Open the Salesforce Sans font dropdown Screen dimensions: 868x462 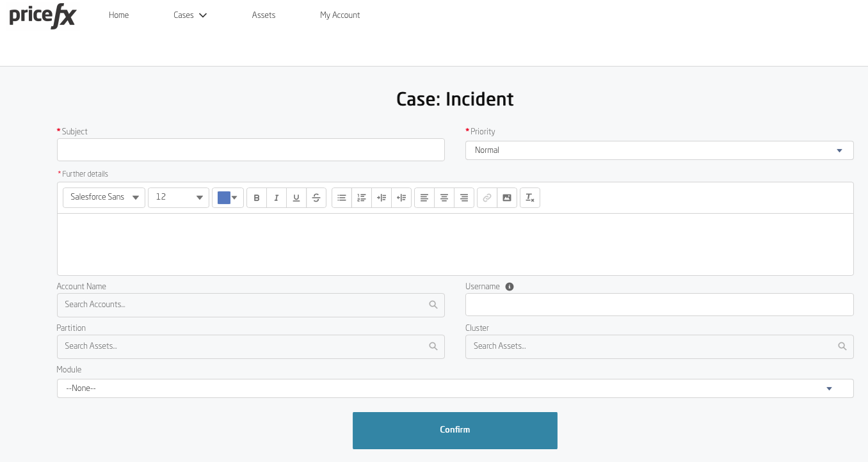tap(104, 198)
